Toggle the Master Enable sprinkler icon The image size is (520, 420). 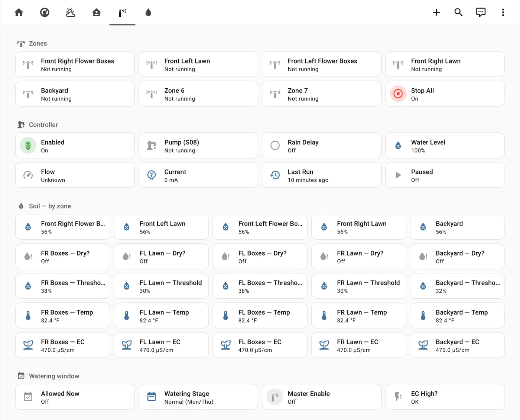coord(275,397)
